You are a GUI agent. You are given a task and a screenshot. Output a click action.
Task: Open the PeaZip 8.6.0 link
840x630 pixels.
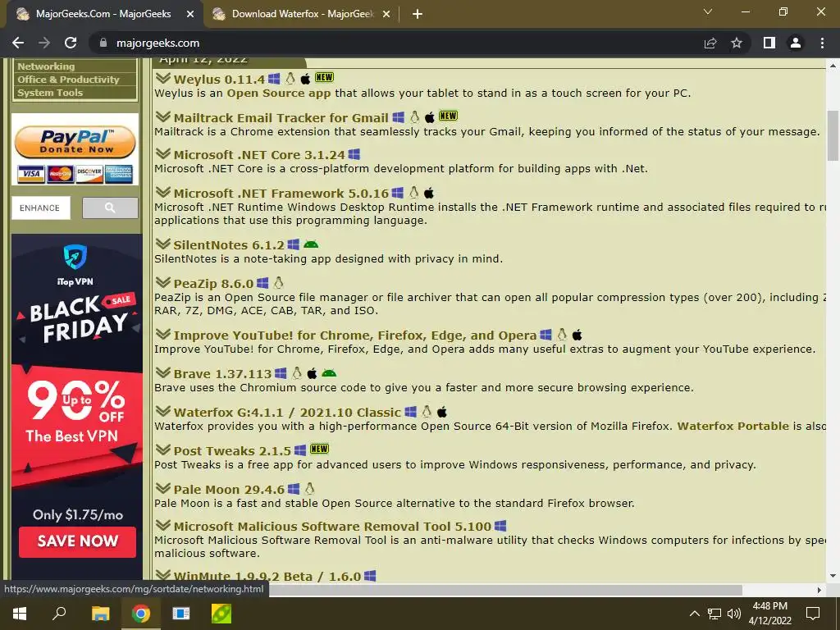[213, 283]
